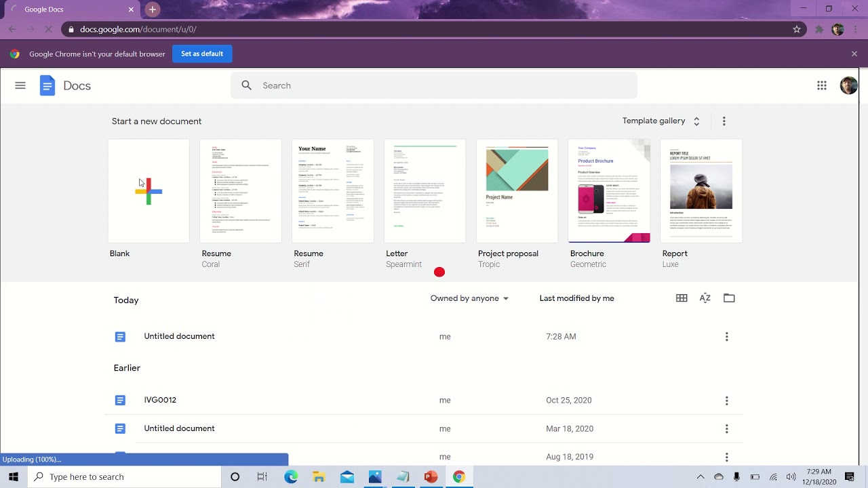Open the main hamburger menu
This screenshot has height=488, width=868.
(20, 85)
